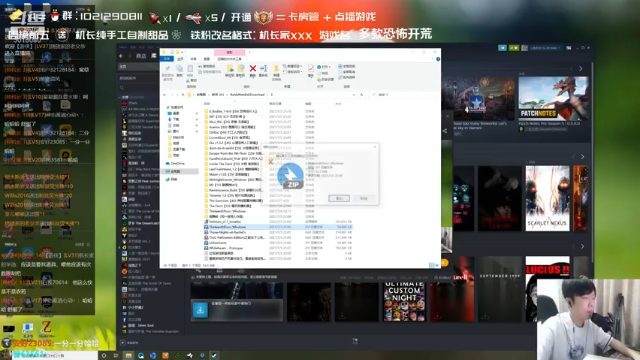Pin to Quick access via ribbon icon

168,69
